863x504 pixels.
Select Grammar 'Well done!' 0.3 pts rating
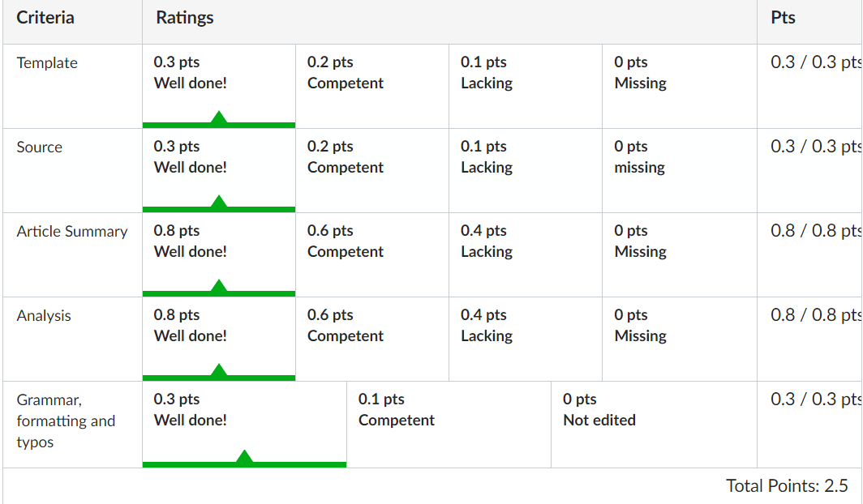coord(244,425)
